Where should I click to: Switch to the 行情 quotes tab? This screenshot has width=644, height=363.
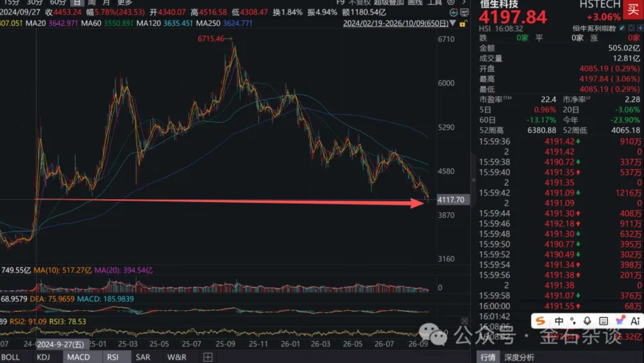pyautogui.click(x=488, y=357)
